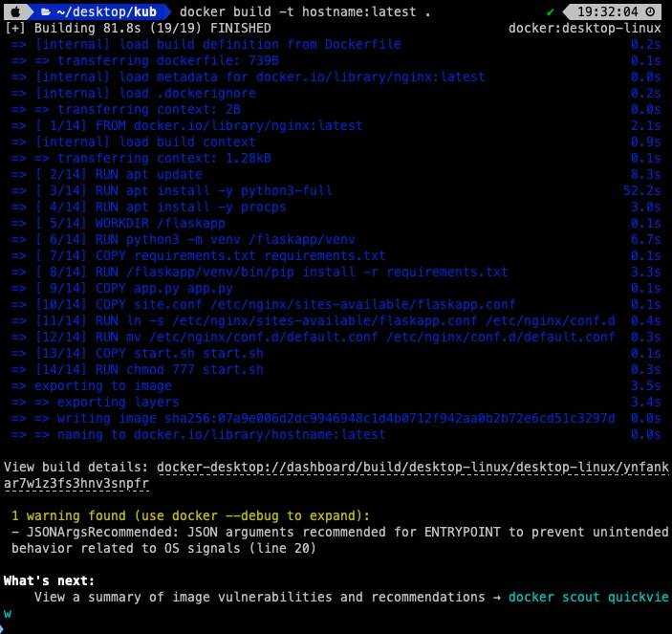Select the 1 warning found line
Image resolution: width=672 pixels, height=634 pixels.
point(191,516)
